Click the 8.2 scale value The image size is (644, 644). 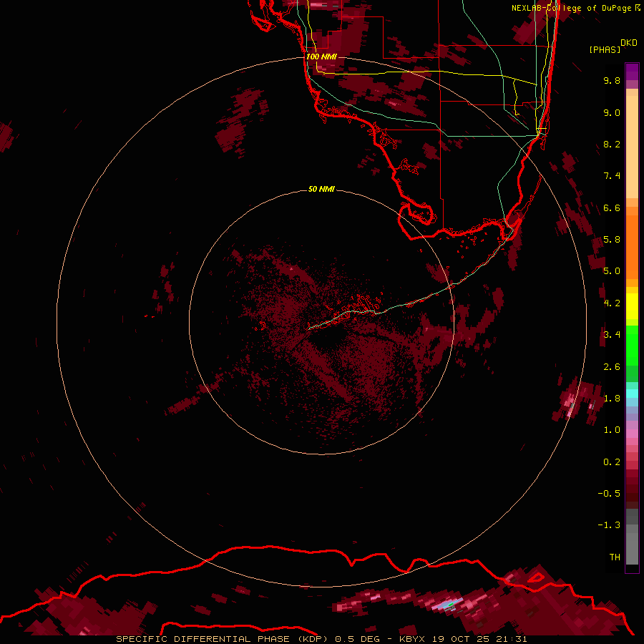[612, 144]
